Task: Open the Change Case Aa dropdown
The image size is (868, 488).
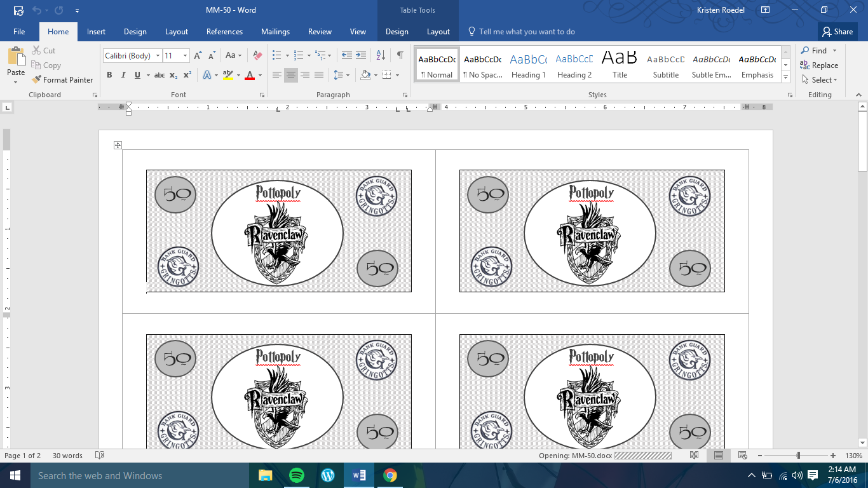Action: [233, 56]
